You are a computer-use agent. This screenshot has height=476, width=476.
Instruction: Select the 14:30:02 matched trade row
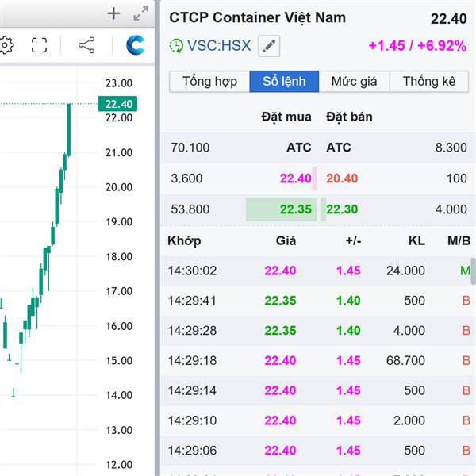316,271
